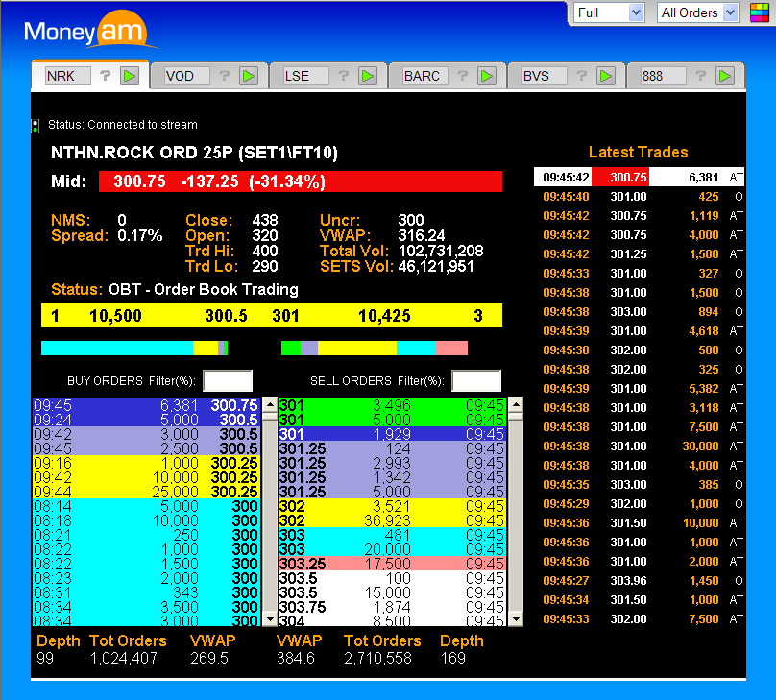Click buy orders scrollbar down arrow
Screen dimensions: 776x700
click(x=270, y=619)
